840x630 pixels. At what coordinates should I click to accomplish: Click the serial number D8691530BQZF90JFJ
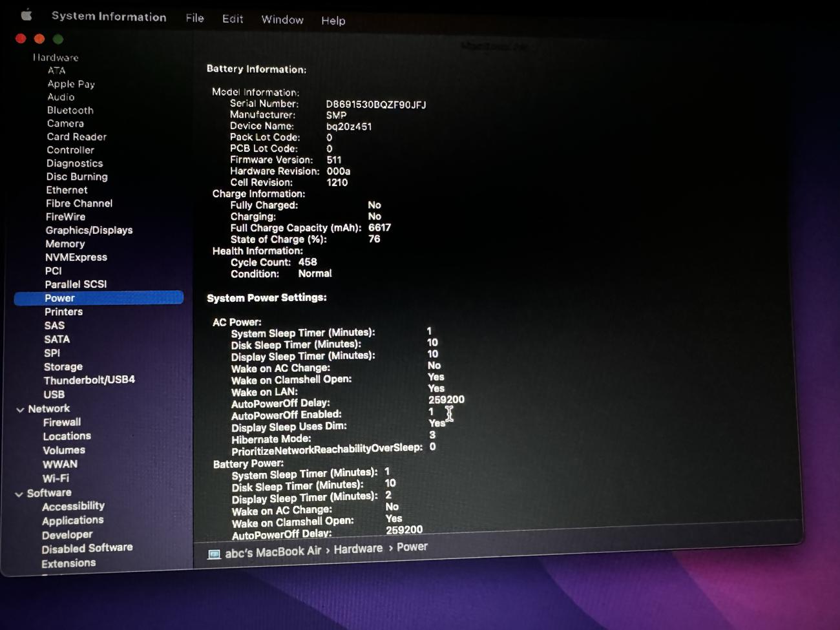click(x=376, y=105)
